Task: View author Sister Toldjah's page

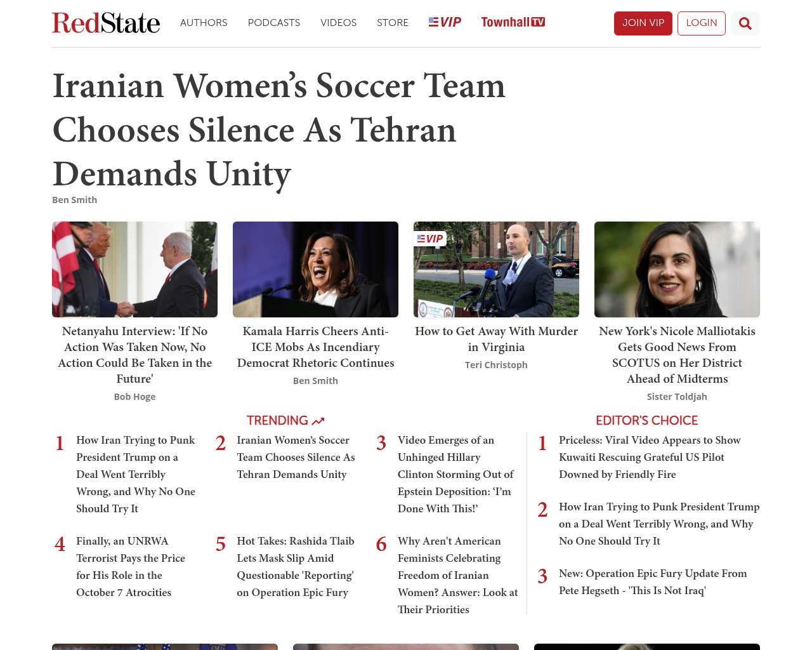Action: point(677,397)
